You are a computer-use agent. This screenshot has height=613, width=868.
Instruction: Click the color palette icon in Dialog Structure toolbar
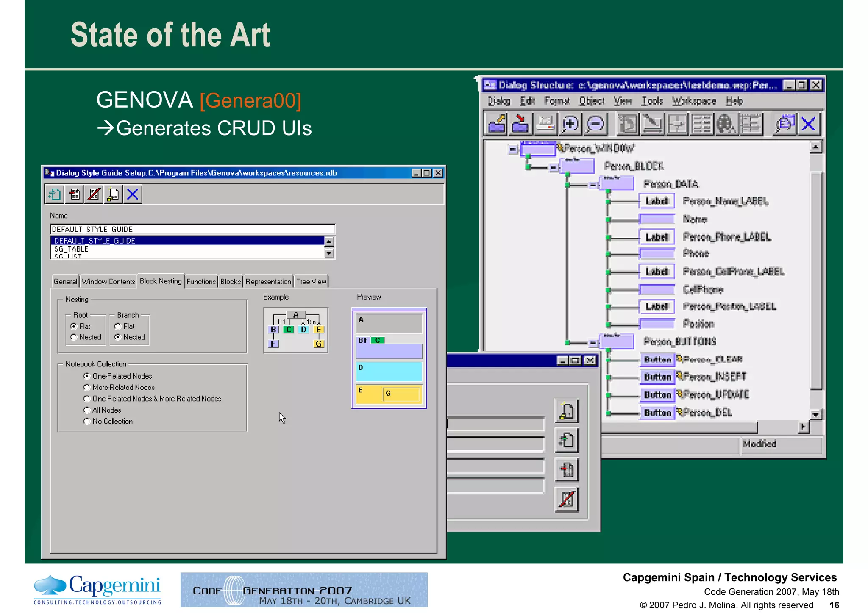point(726,124)
